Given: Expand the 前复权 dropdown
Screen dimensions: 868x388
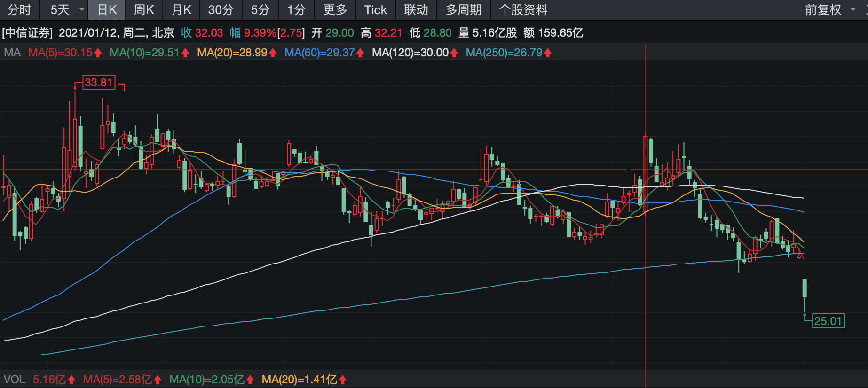Looking at the screenshot, I should (x=853, y=10).
